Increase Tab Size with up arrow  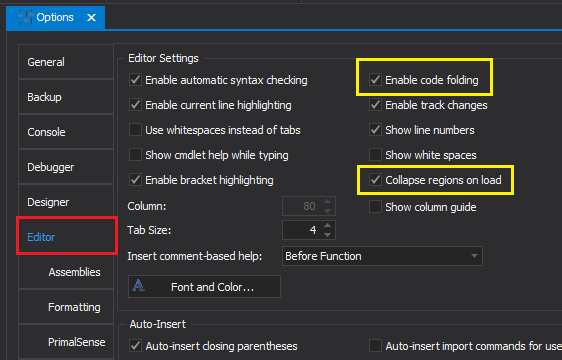click(328, 226)
